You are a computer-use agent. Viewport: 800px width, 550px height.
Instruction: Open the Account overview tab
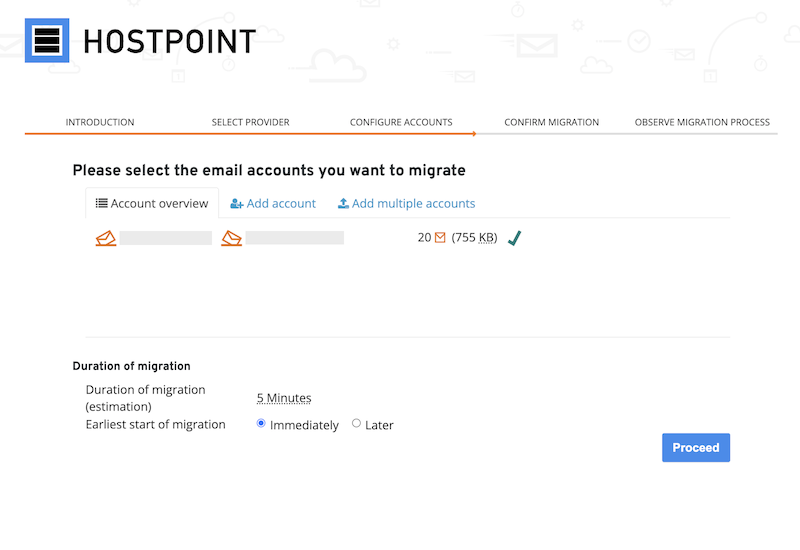pos(152,203)
